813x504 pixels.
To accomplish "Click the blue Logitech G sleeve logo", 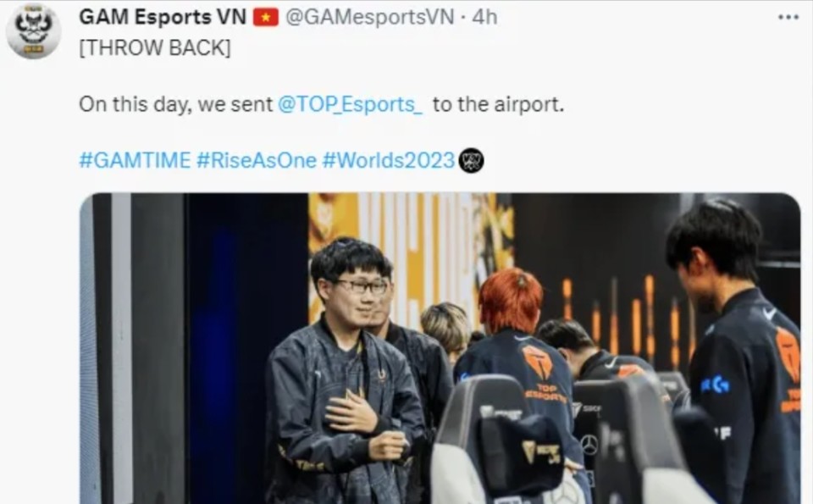I will 716,385.
